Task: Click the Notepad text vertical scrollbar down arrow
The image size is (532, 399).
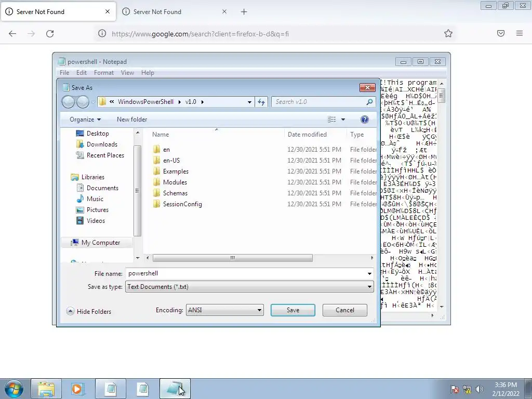Action: point(442,307)
